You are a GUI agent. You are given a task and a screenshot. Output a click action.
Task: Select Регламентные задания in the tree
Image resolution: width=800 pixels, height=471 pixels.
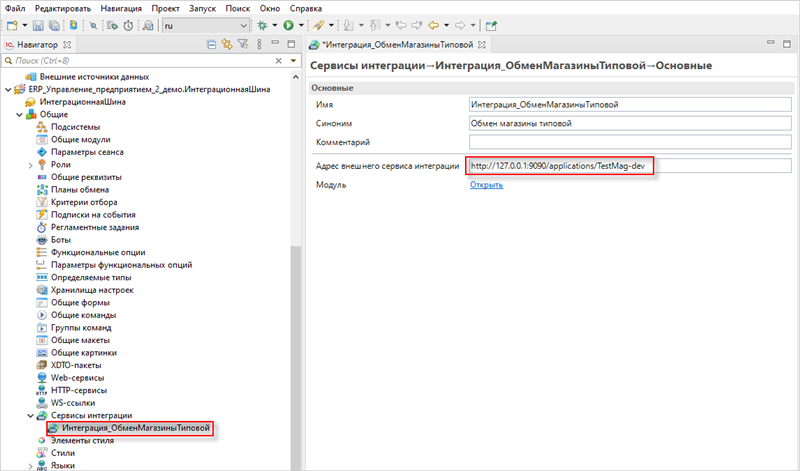[x=93, y=227]
